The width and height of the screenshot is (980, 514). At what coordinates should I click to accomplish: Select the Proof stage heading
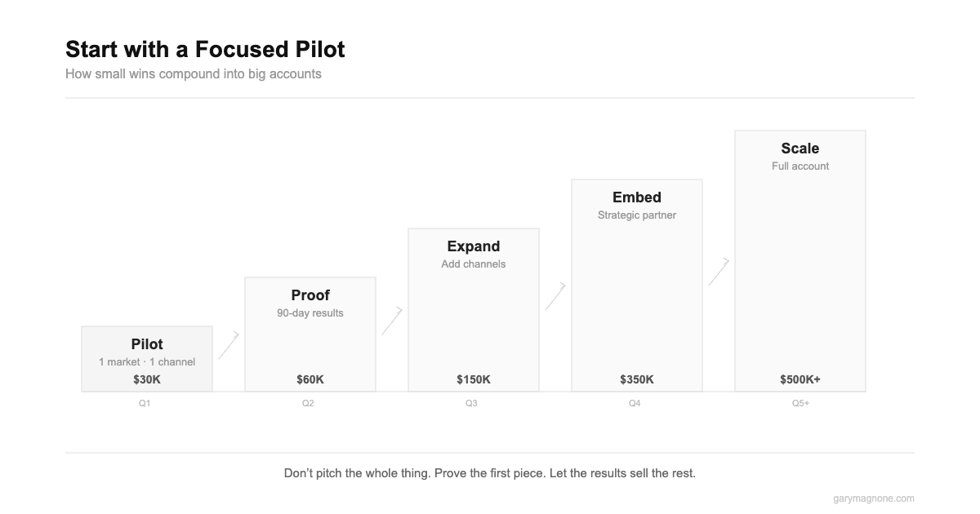tap(310, 295)
